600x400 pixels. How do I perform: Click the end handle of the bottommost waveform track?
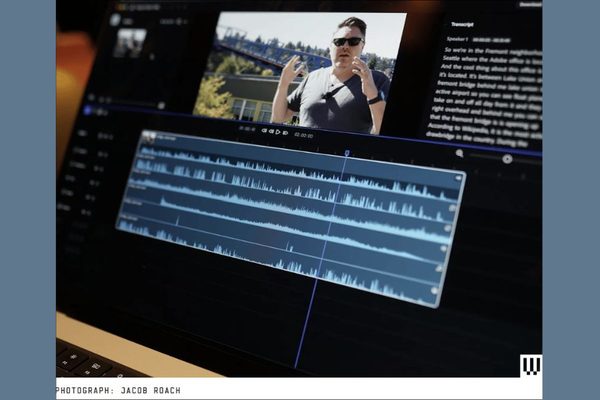pos(434,291)
